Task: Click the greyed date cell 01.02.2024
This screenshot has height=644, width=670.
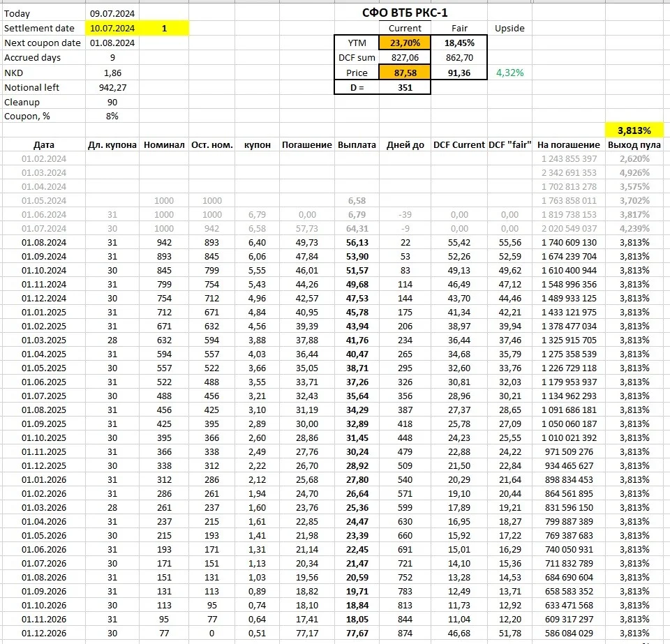Action: pos(44,159)
